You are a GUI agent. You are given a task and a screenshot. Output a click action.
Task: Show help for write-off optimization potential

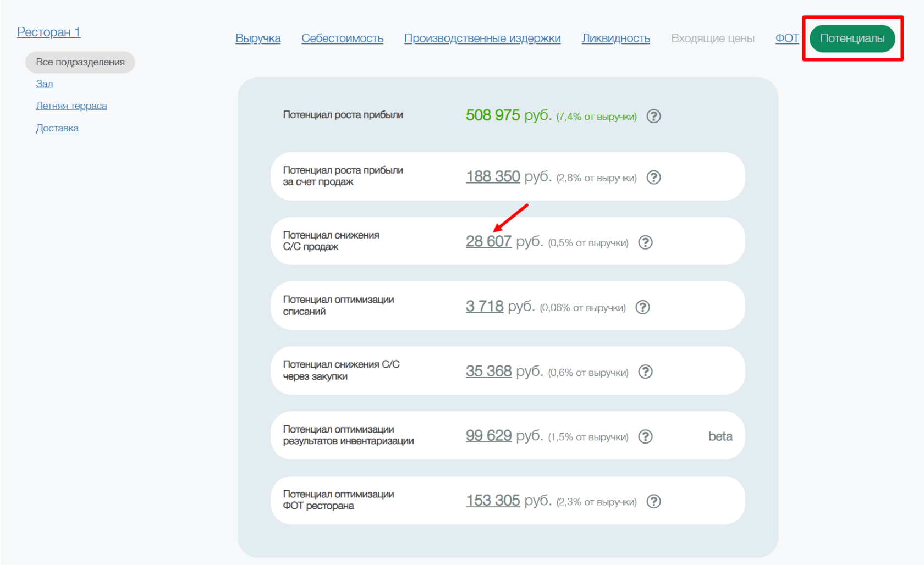click(x=642, y=307)
